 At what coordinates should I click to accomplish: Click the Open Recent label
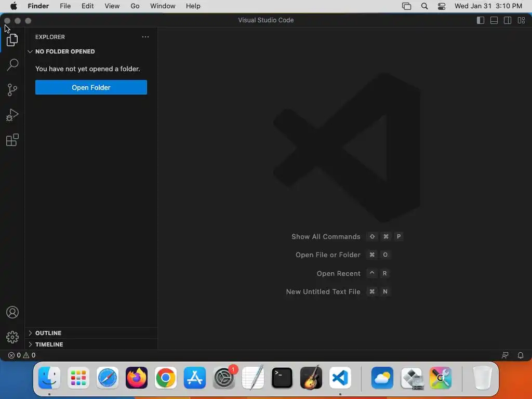338,273
